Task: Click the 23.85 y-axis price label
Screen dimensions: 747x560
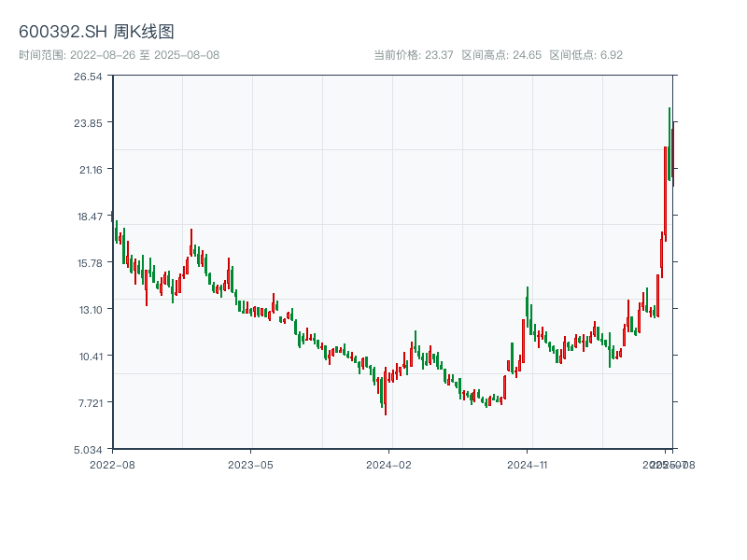Action: pos(88,123)
